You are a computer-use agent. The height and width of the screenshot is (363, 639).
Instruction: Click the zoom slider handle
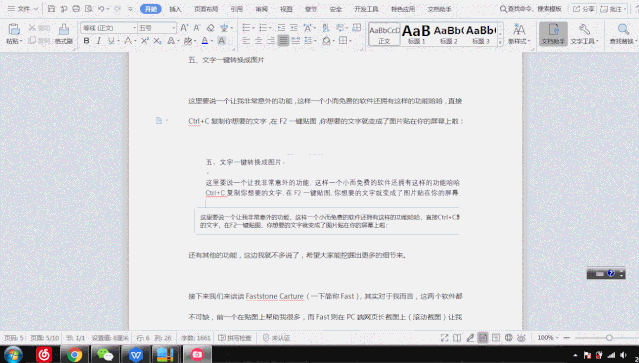coord(609,338)
